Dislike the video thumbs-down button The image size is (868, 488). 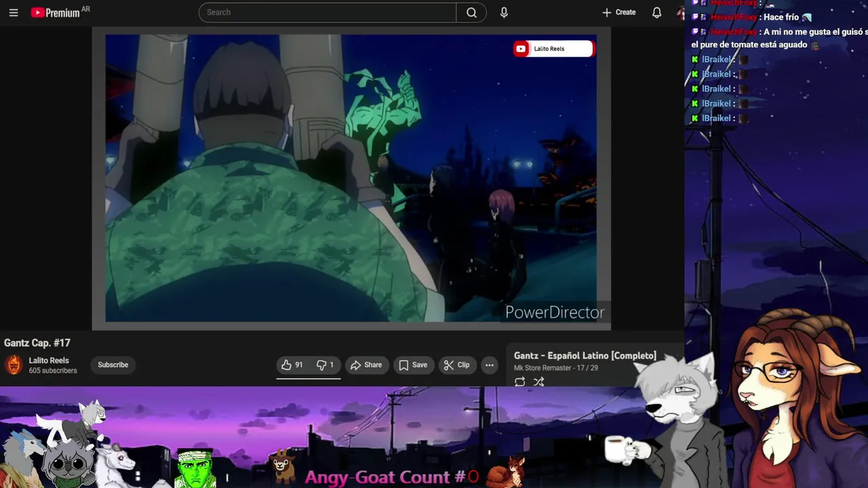click(x=326, y=365)
